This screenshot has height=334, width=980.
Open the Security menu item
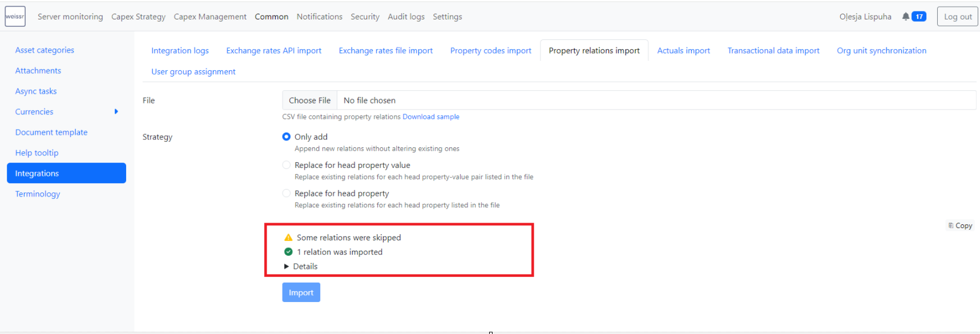[365, 17]
